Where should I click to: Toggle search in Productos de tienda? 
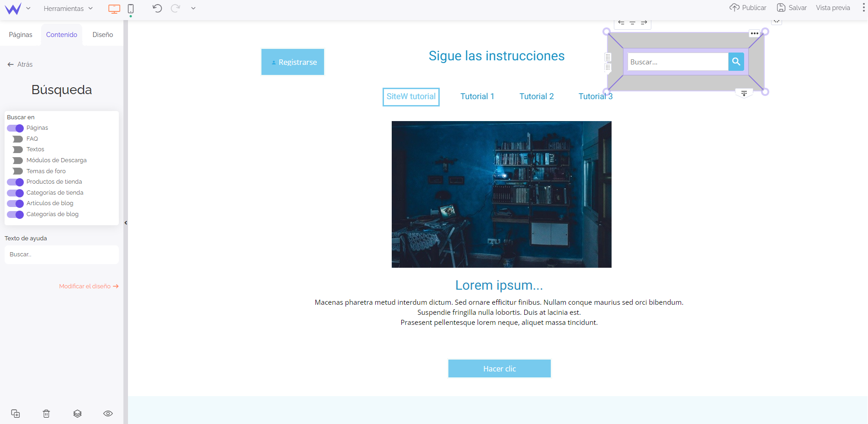tap(15, 182)
